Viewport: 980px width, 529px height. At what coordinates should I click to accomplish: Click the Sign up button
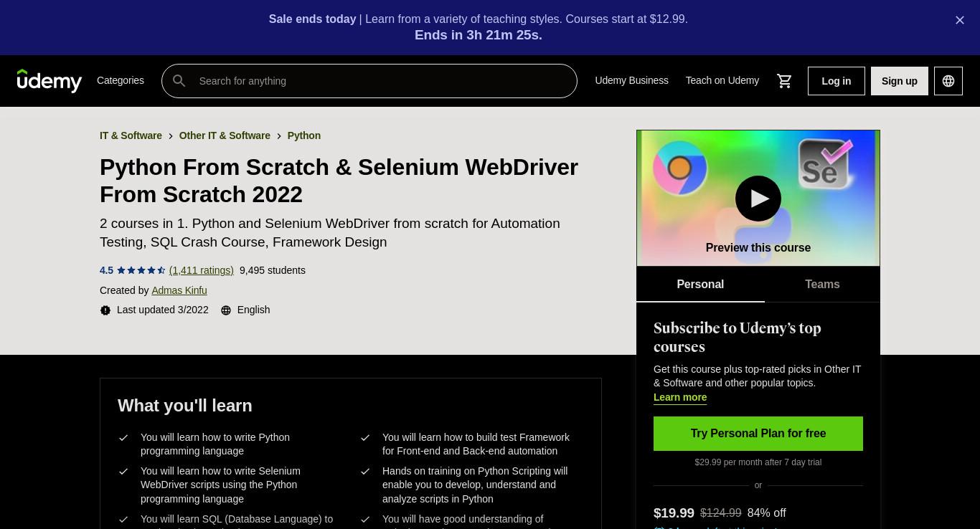(900, 81)
